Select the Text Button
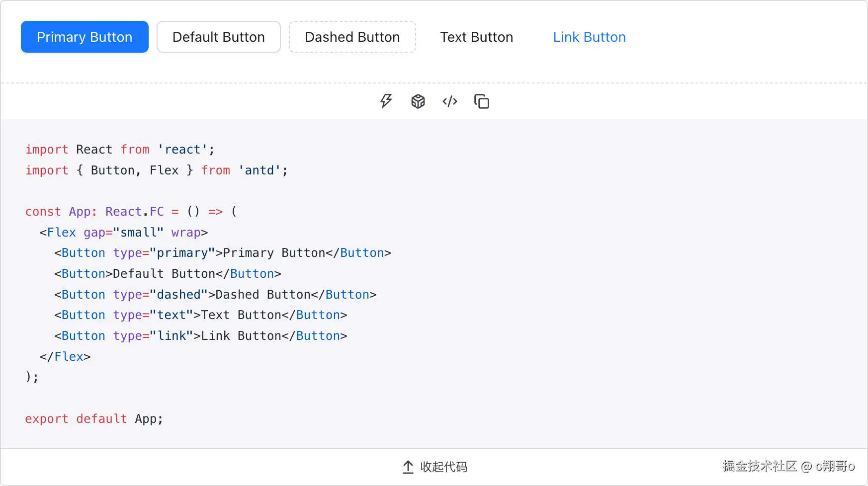Screen dimensions: 868x486 (x=476, y=37)
